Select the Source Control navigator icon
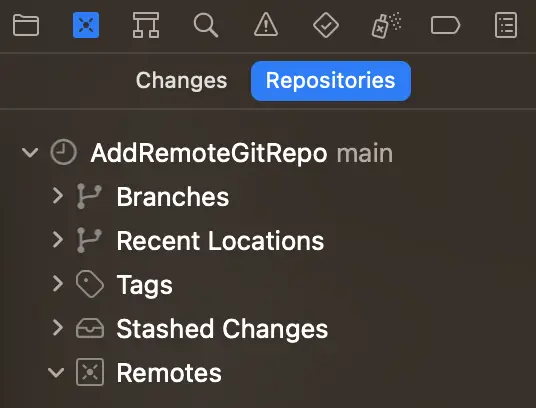Screen dimensions: 536x408 click(86, 25)
